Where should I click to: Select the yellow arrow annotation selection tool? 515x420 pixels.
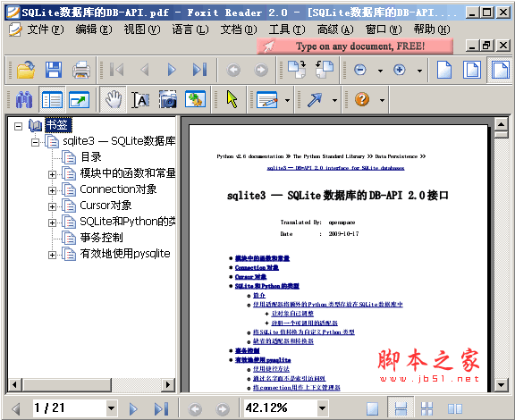pyautogui.click(x=232, y=99)
